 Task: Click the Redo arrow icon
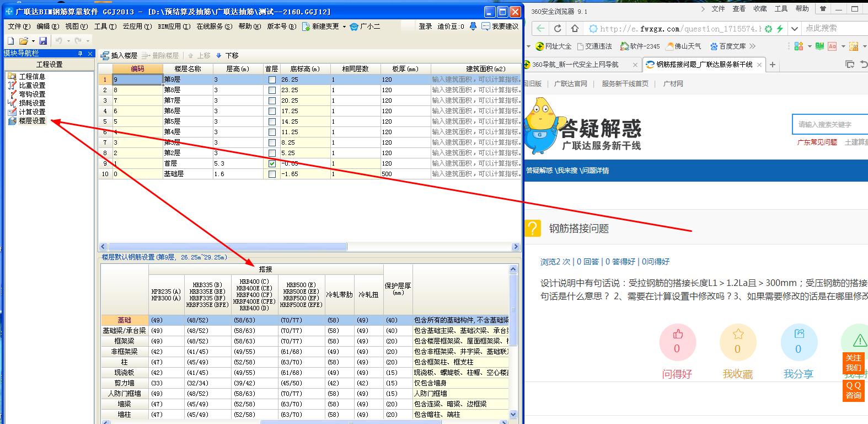[78, 41]
